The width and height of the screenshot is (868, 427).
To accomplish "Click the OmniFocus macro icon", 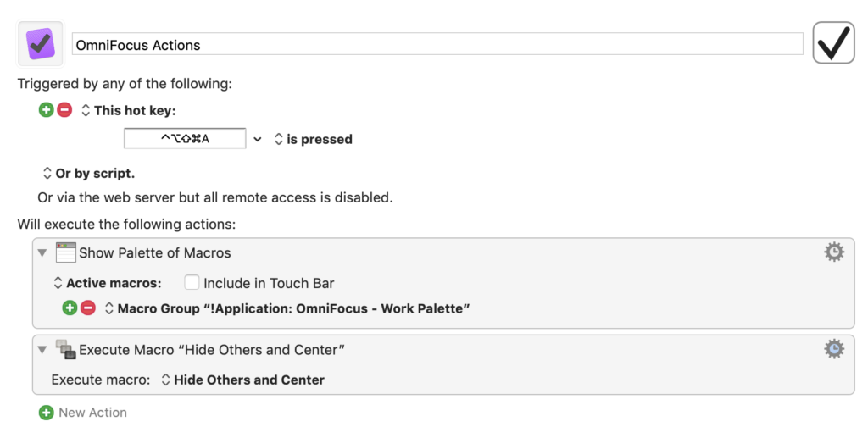I will click(x=41, y=43).
